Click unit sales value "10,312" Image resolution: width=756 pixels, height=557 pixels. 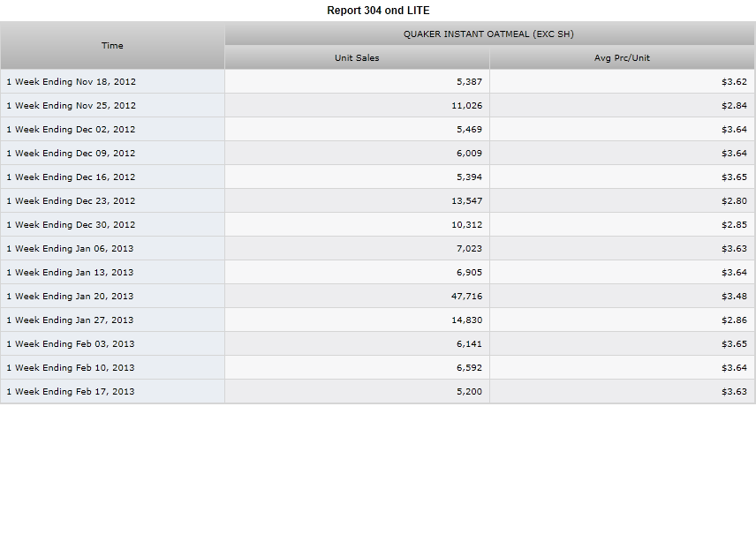(x=466, y=224)
